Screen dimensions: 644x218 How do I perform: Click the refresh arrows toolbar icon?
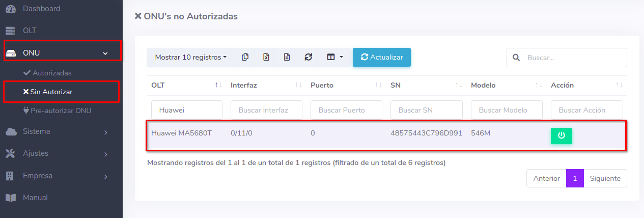(308, 57)
